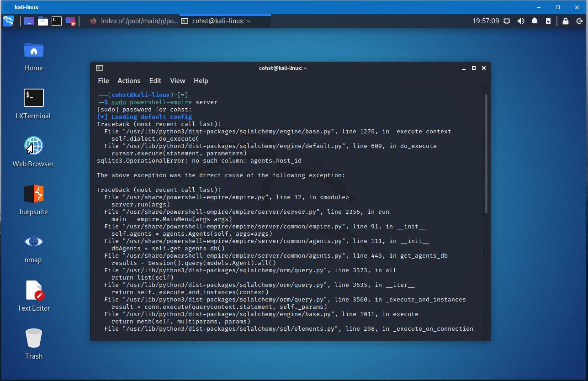588x381 pixels.
Task: Switch to the cohst@kali-linux terminal taskbar item
Action: (x=225, y=21)
